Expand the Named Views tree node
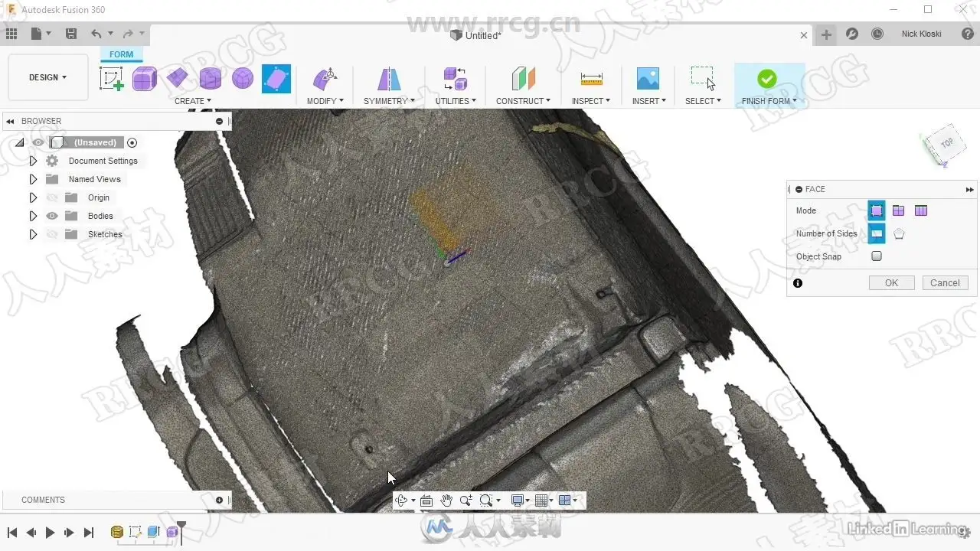The width and height of the screenshot is (980, 551). pos(33,179)
